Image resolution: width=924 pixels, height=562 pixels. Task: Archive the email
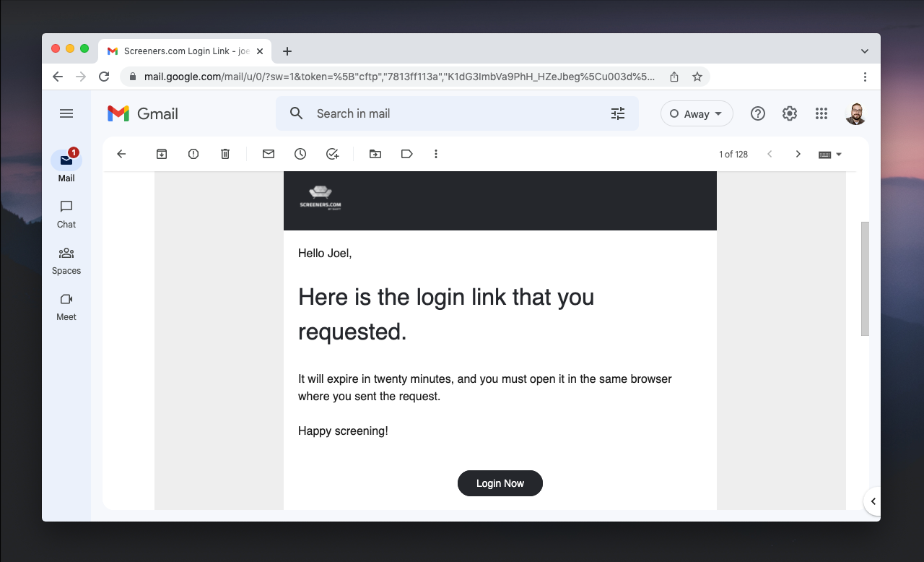(162, 154)
